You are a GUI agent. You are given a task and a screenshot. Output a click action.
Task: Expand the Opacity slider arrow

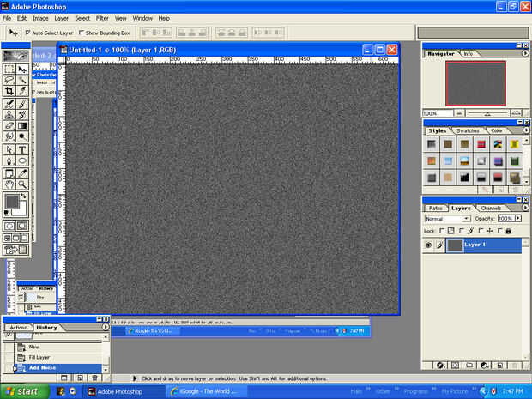(x=517, y=219)
